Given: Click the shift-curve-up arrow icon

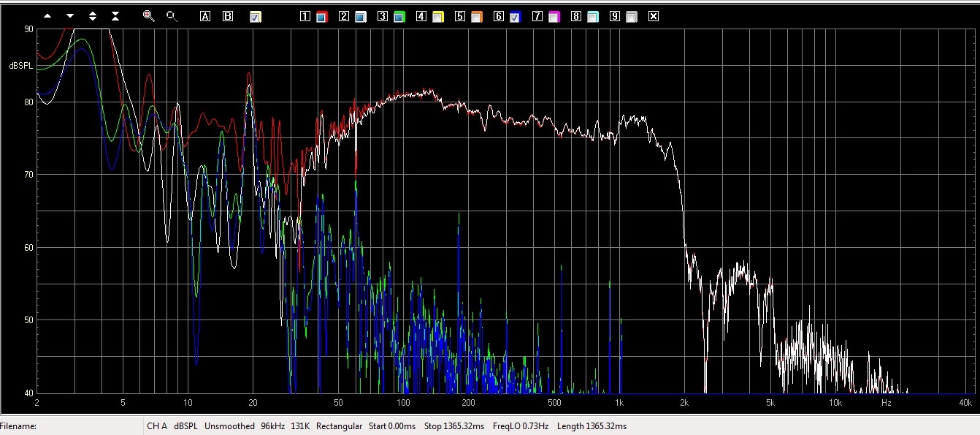Looking at the screenshot, I should 47,16.
